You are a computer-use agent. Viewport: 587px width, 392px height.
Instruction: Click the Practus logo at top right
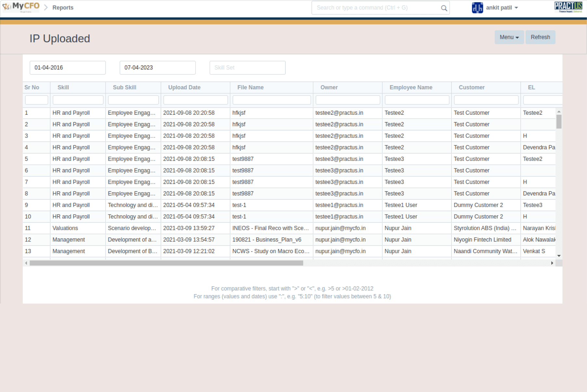click(568, 7)
